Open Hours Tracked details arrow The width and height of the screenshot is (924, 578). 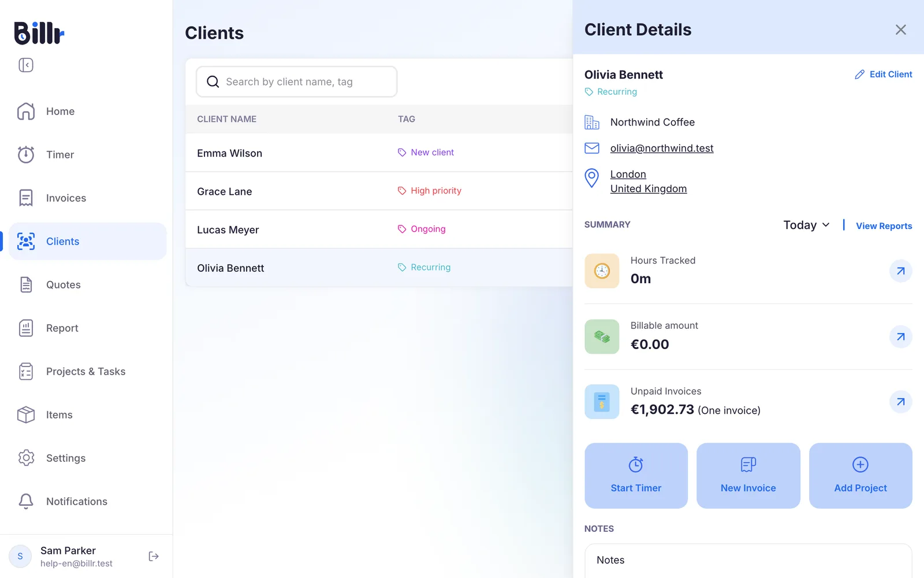click(900, 271)
